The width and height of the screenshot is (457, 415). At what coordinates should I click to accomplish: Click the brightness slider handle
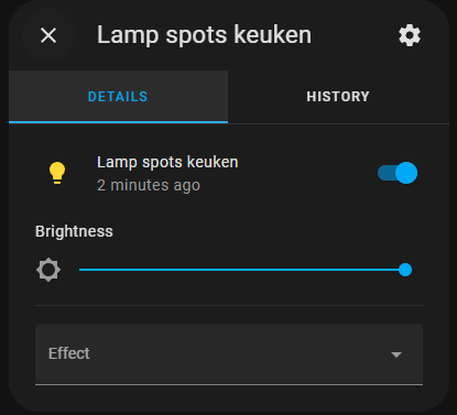point(405,270)
